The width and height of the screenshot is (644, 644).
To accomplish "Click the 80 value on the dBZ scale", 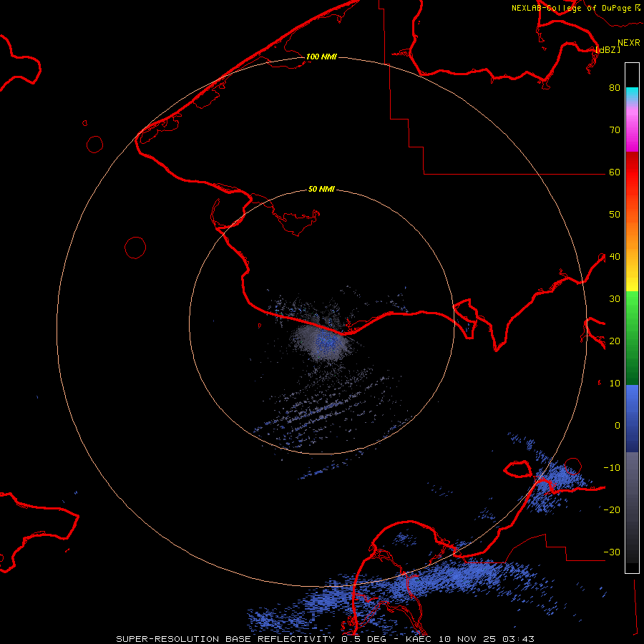I will [x=615, y=88].
